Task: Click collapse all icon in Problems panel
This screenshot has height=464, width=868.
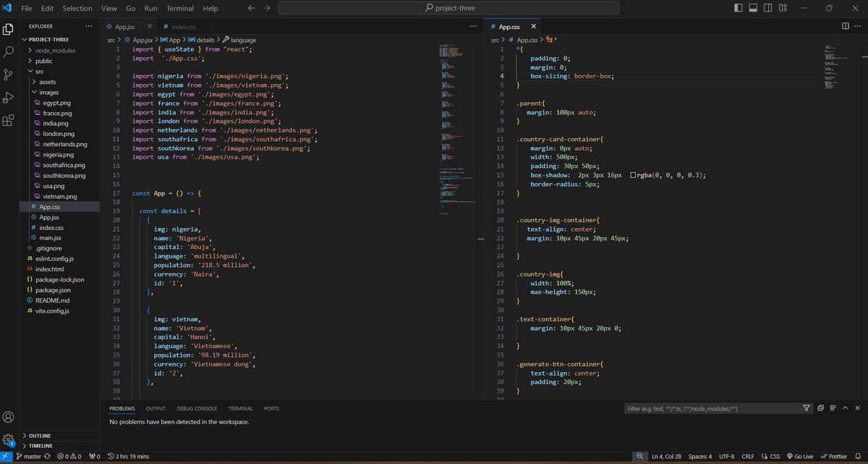Action: (820, 408)
